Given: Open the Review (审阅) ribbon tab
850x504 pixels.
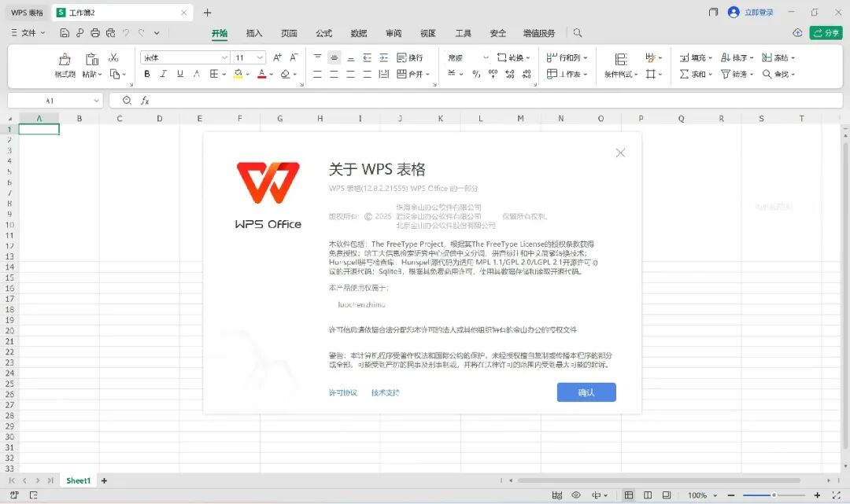Looking at the screenshot, I should point(393,33).
